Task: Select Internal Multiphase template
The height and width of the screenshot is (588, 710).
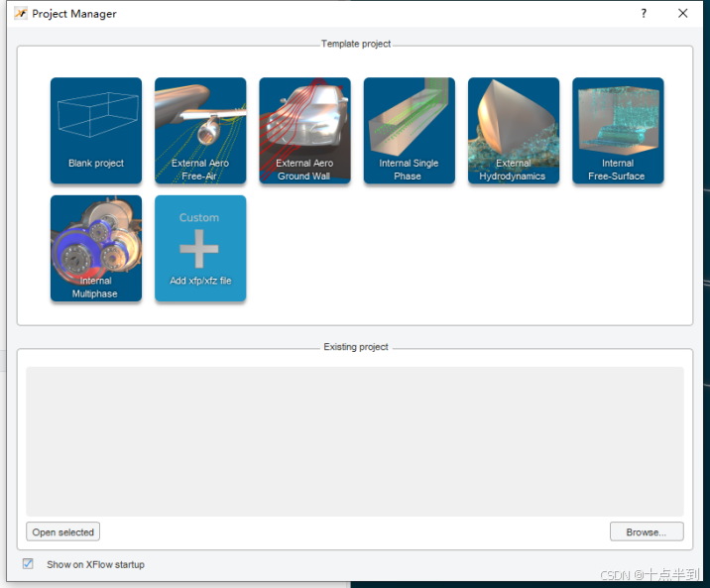Action: (x=96, y=248)
